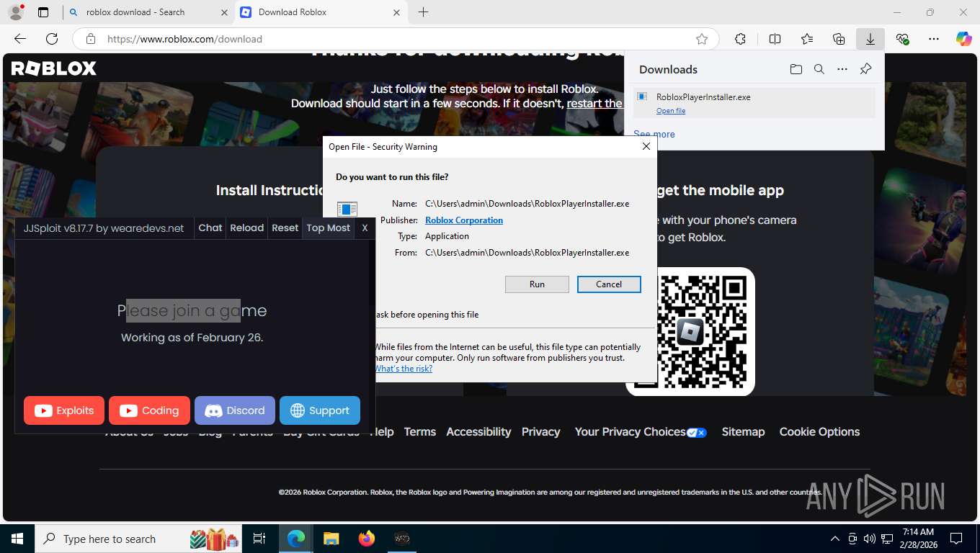This screenshot has height=553, width=980.
Task: Open Favorites list icon
Action: pos(807,39)
